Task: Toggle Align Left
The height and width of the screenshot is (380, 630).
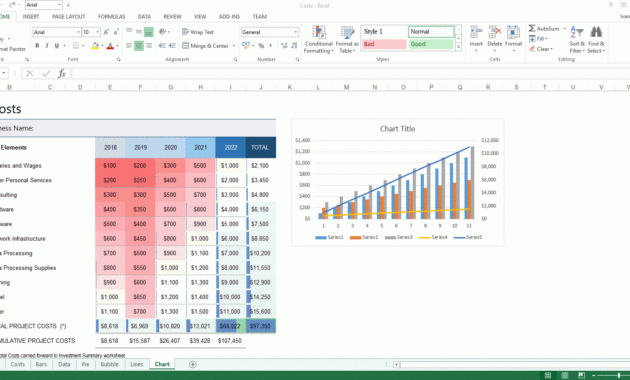Action: coord(129,46)
